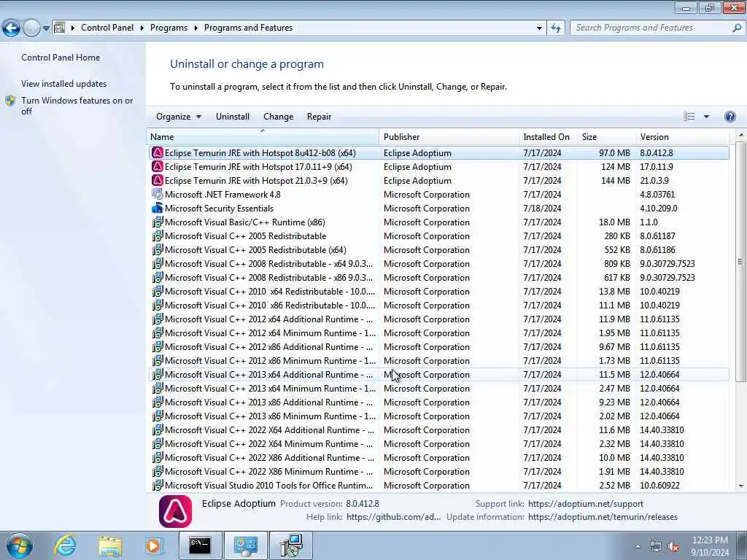Open the recent pages dropdown arrow

point(46,28)
